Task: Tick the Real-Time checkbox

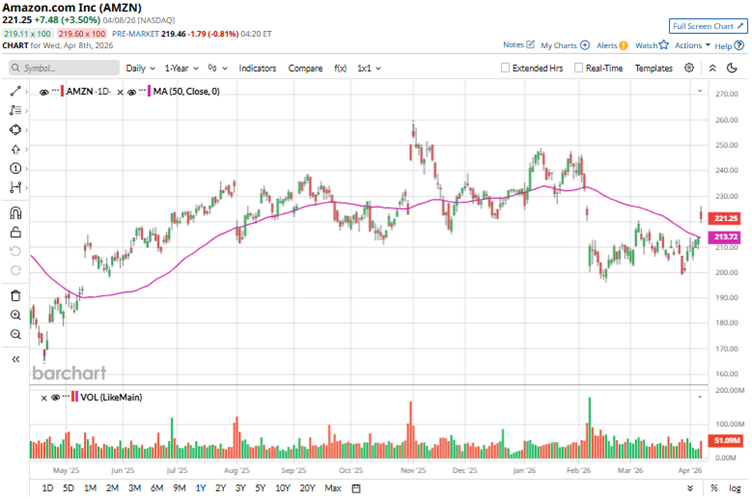Action: click(x=579, y=68)
